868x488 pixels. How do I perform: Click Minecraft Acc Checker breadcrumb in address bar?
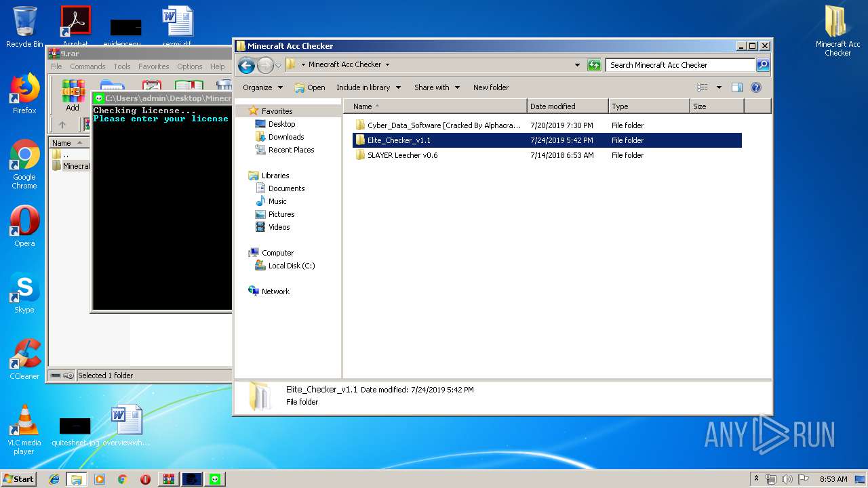344,65
